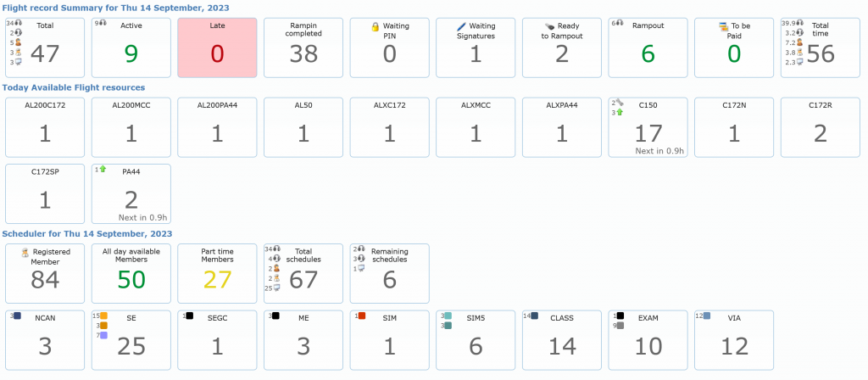Image resolution: width=868 pixels, height=380 pixels.
Task: Click the pen icon on Waiting Signatures
Action: coord(461,27)
